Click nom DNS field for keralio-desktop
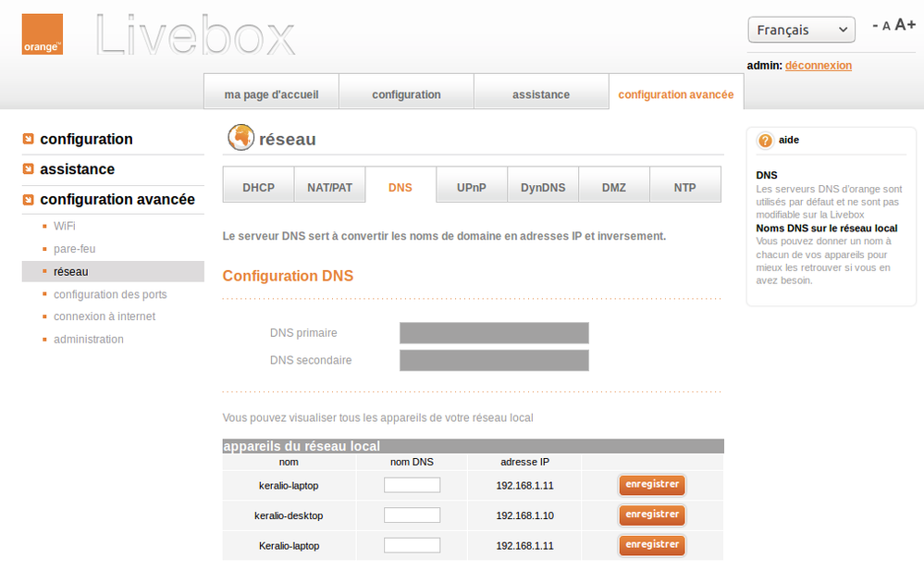 412,515
